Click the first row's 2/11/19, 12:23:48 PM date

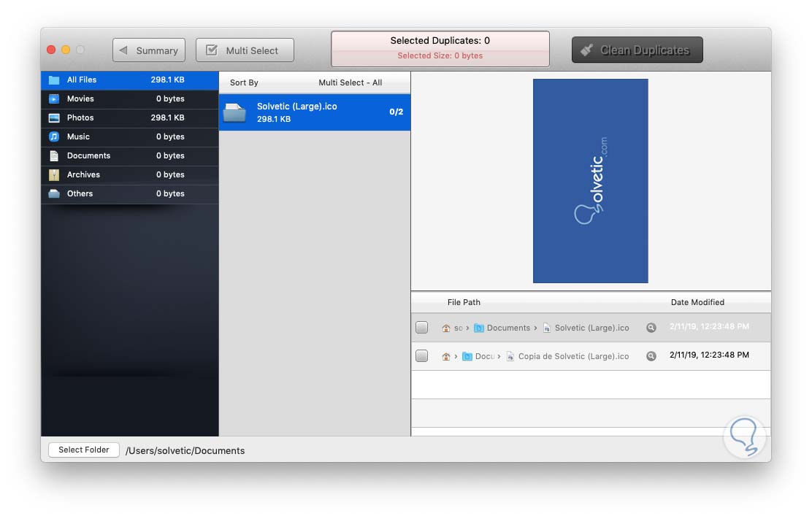tap(709, 326)
